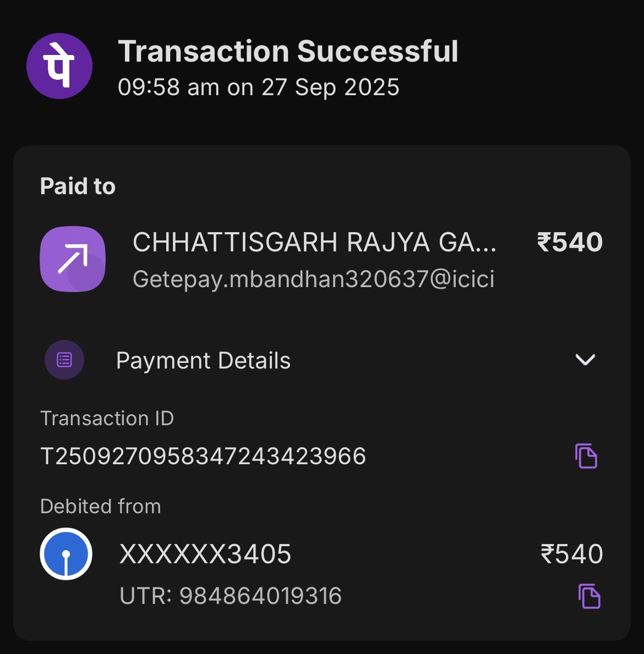This screenshot has width=644, height=654.
Task: Click the XXXXXX3405 account number
Action: pos(205,554)
